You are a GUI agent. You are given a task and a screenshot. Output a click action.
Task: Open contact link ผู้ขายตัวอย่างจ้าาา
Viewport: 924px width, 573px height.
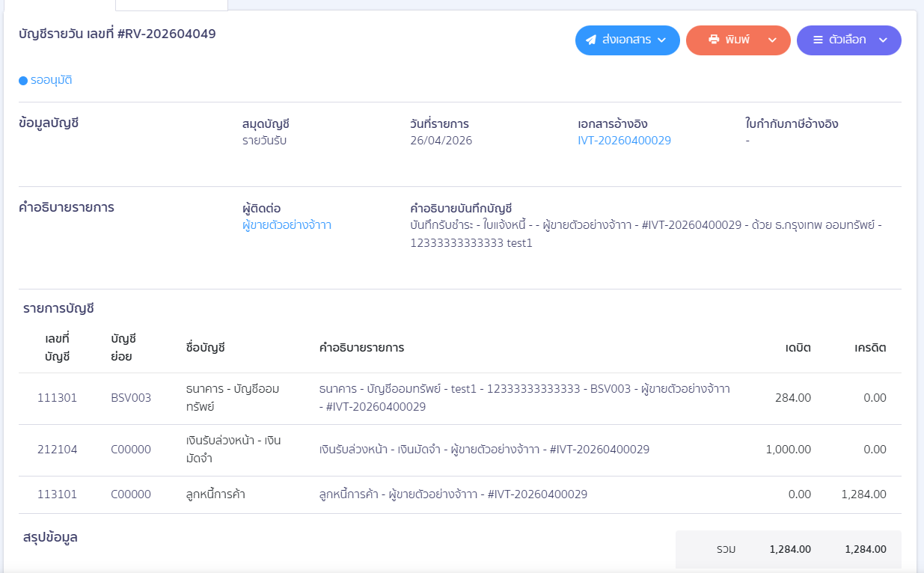(x=287, y=225)
